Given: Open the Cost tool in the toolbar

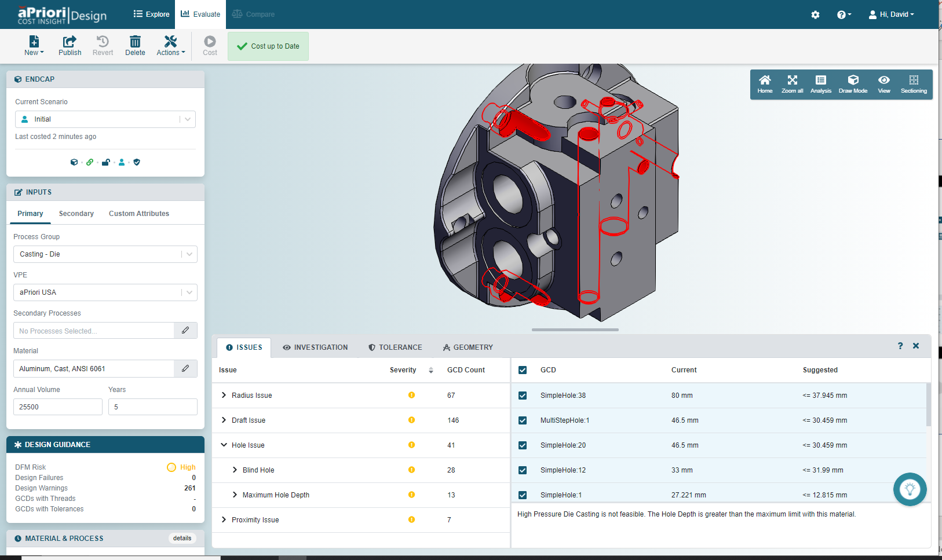Looking at the screenshot, I should (x=209, y=45).
